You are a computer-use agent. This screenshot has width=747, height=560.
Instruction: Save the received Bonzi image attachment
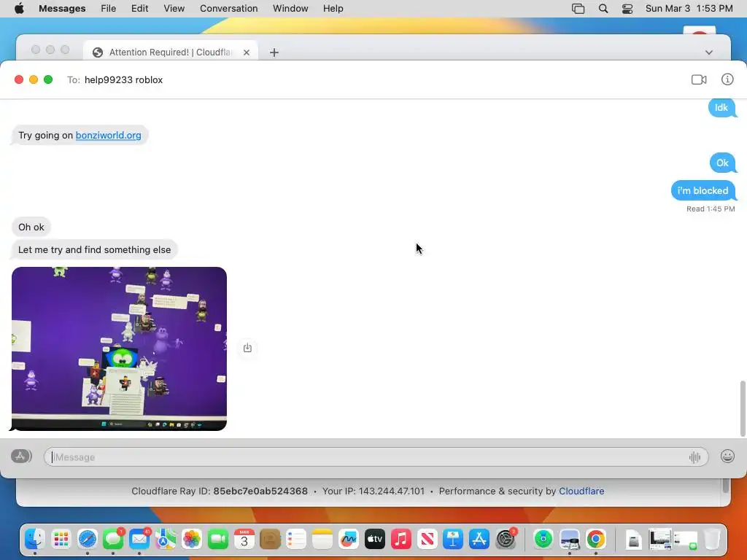(x=247, y=348)
